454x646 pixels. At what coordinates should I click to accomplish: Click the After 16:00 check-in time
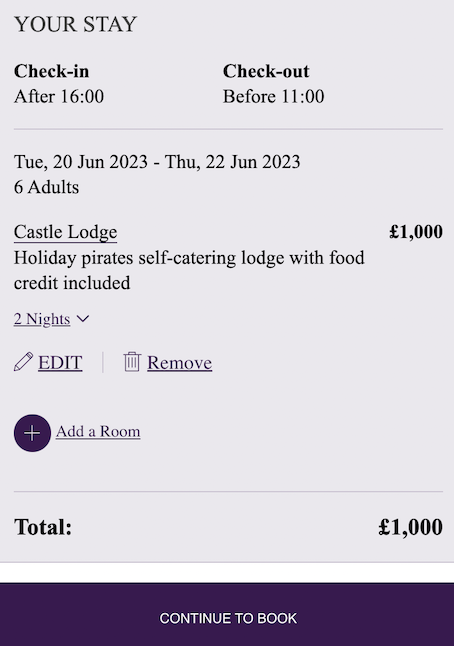click(x=59, y=97)
